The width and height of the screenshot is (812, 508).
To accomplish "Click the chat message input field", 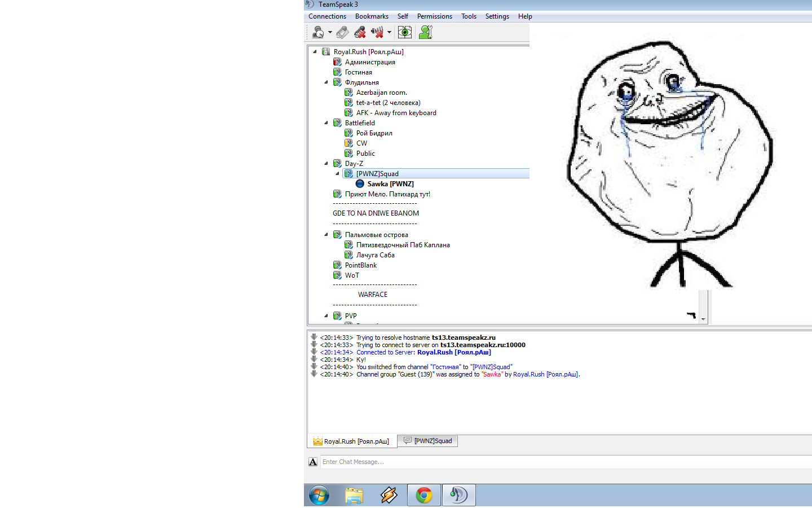I will [566, 462].
